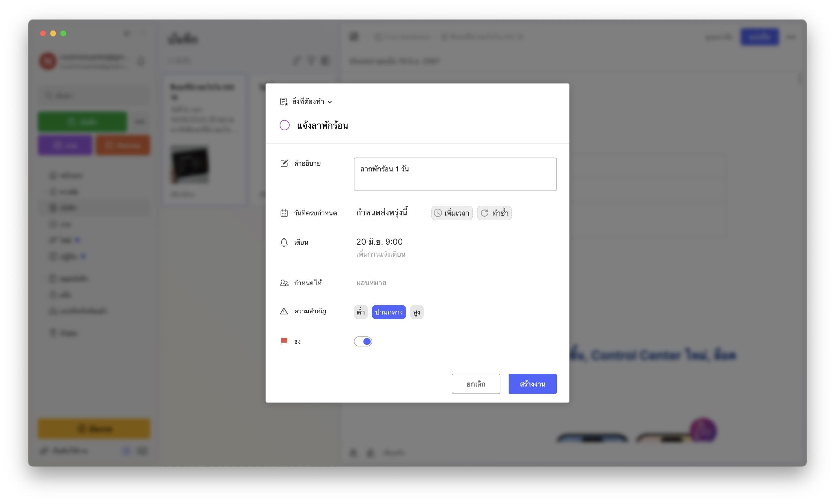This screenshot has height=504, width=835.
Task: Click into the description text field
Action: point(455,174)
